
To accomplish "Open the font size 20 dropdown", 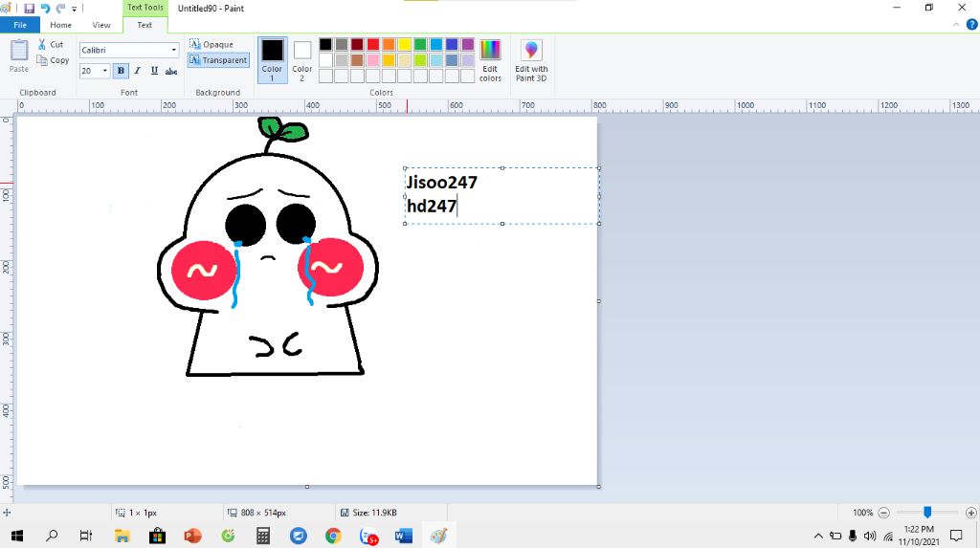I will click(x=104, y=71).
